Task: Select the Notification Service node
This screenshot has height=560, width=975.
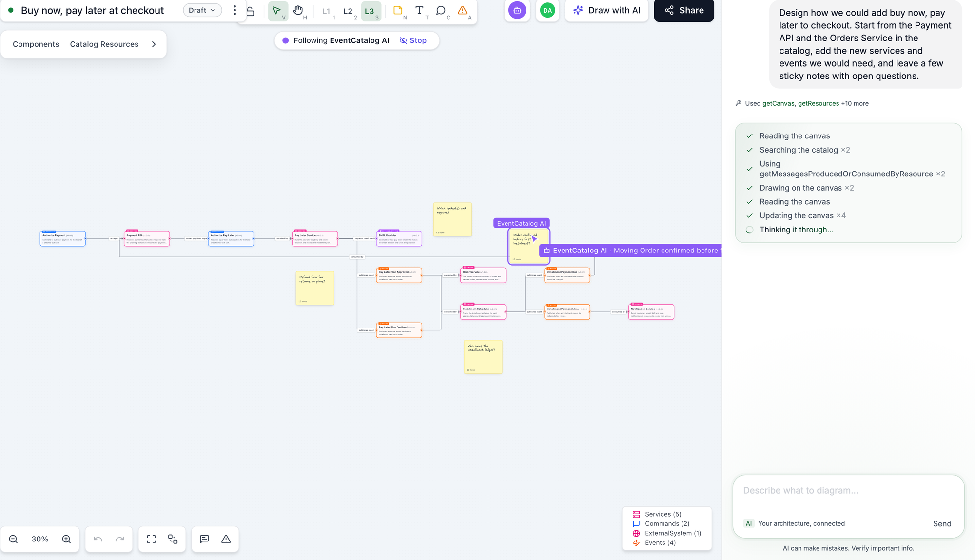Action: coord(651,312)
